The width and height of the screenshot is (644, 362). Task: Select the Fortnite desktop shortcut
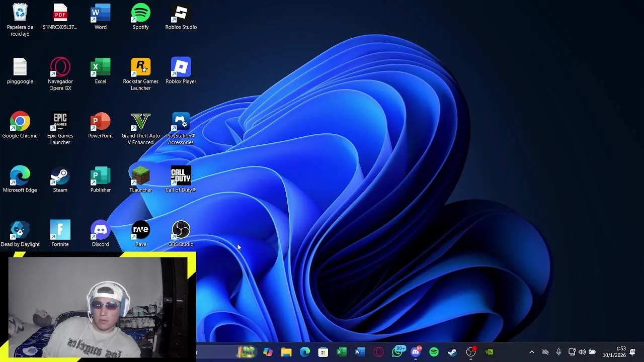point(60,234)
